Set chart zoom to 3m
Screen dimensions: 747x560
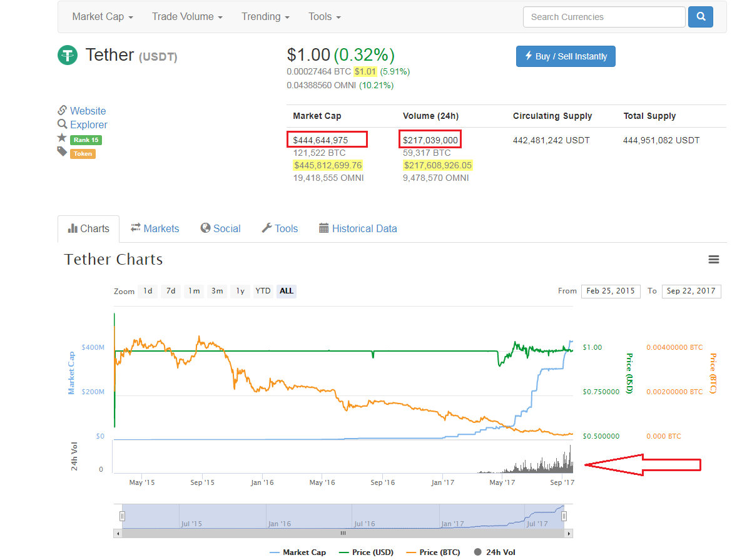tap(217, 291)
